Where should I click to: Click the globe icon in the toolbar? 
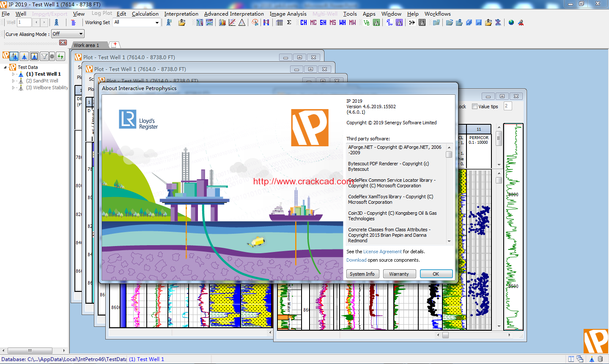pyautogui.click(x=511, y=22)
